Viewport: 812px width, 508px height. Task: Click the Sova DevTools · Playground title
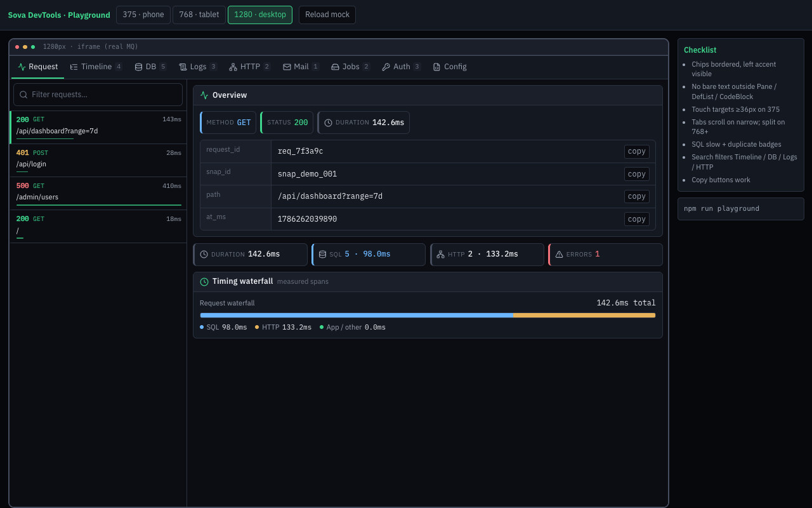pos(59,15)
